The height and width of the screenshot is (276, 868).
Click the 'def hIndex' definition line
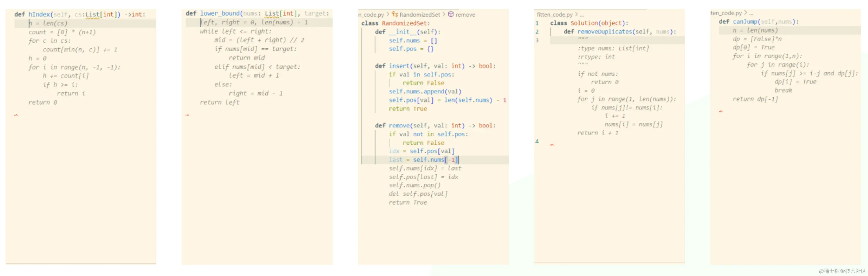click(x=80, y=14)
